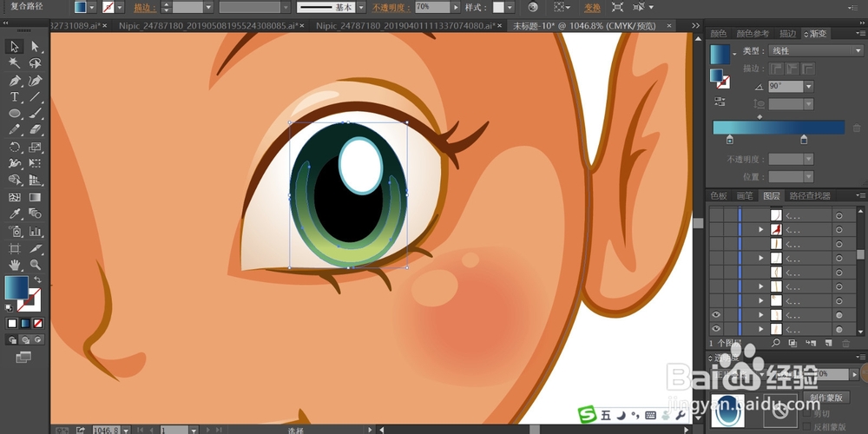Select the Scale tool
The height and width of the screenshot is (434, 868).
coord(35,148)
